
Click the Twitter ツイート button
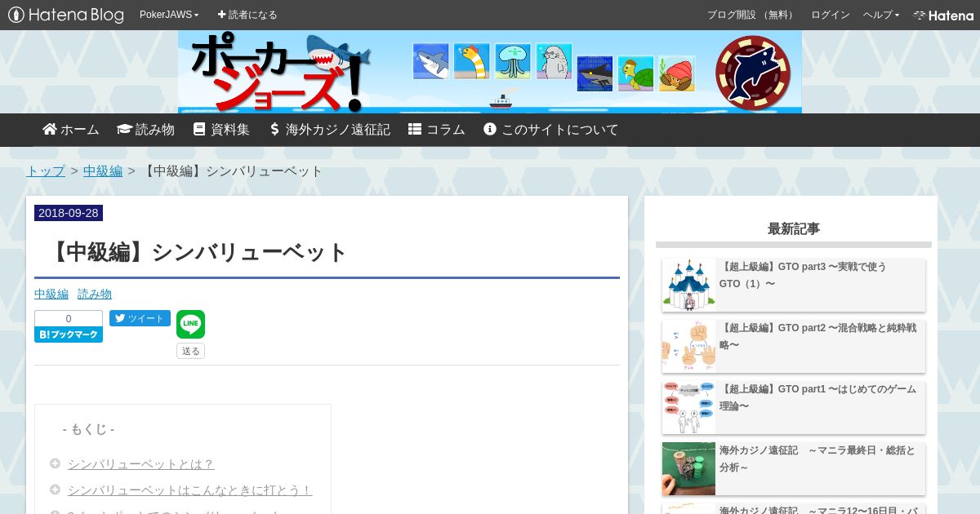[x=140, y=318]
